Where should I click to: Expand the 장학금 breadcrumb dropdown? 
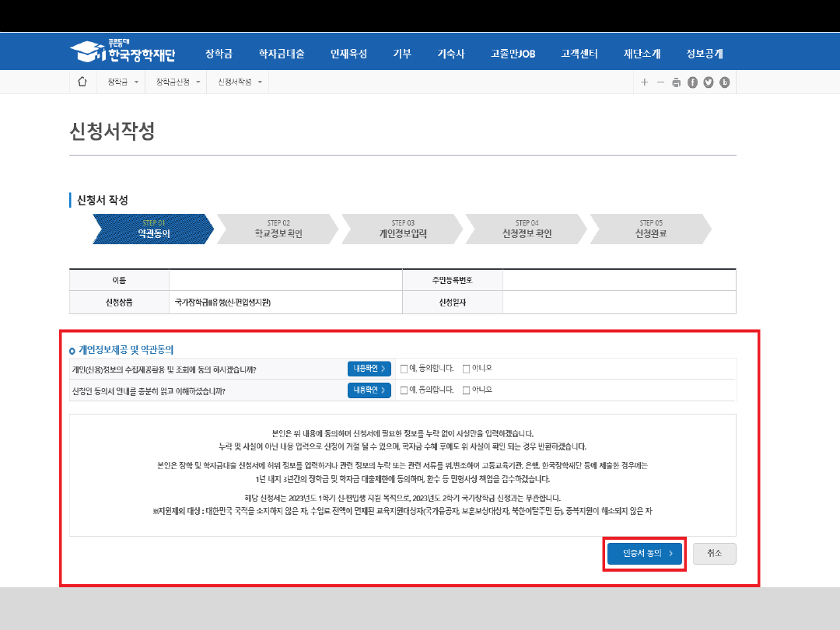click(x=123, y=82)
